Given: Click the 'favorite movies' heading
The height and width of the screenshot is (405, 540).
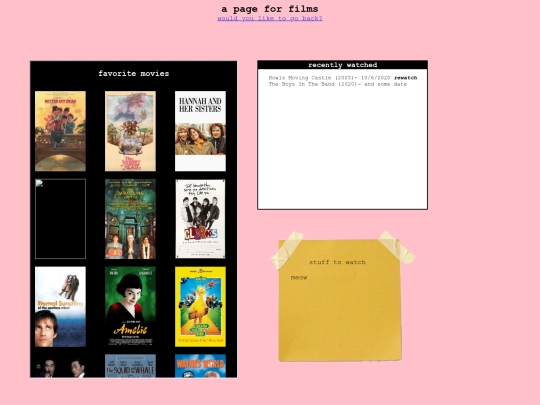Looking at the screenshot, I should pos(134,73).
